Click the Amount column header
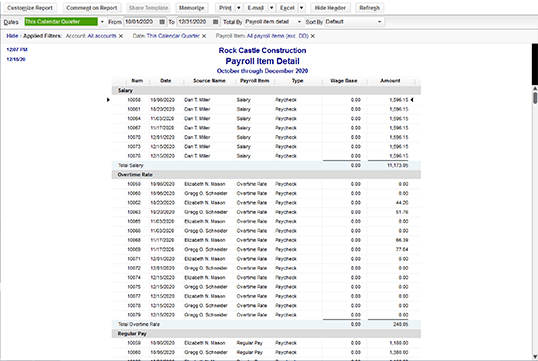This screenshot has height=361, width=538. (390, 81)
